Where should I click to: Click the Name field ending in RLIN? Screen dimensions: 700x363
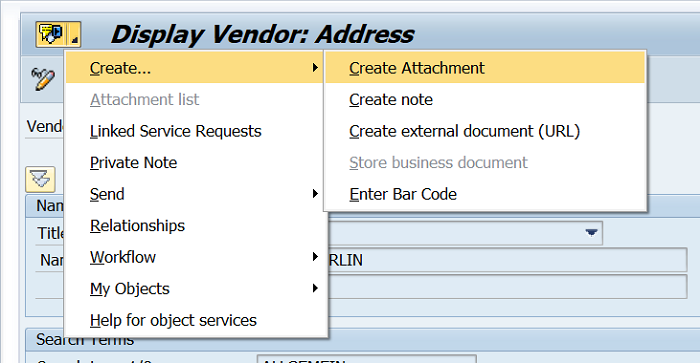pyautogui.click(x=507, y=260)
